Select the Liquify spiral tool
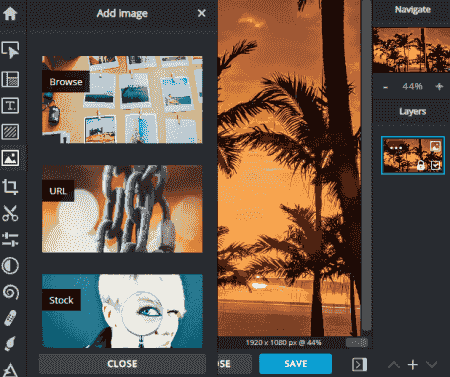Screen dimensions: 450x377 tap(10, 292)
